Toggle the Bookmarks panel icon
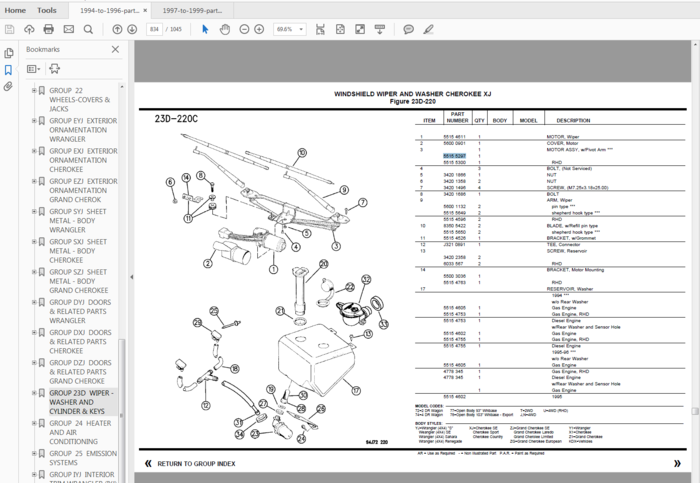 (8, 70)
